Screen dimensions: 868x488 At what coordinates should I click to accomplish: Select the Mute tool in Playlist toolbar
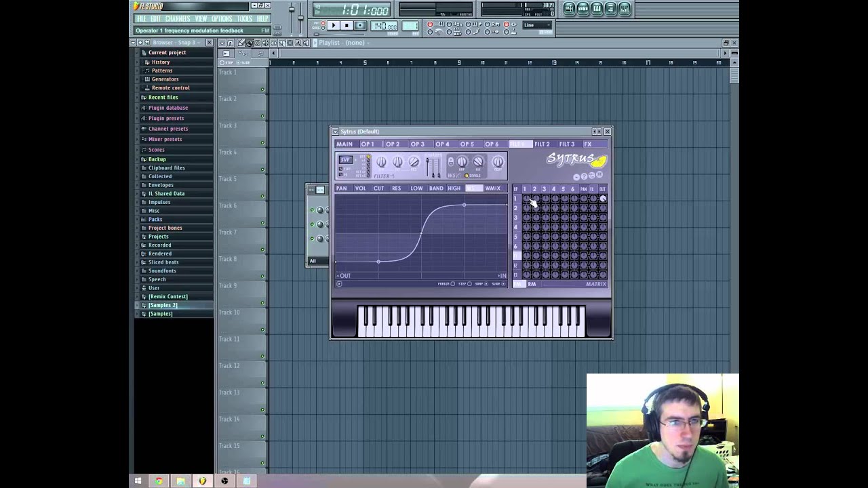click(265, 43)
